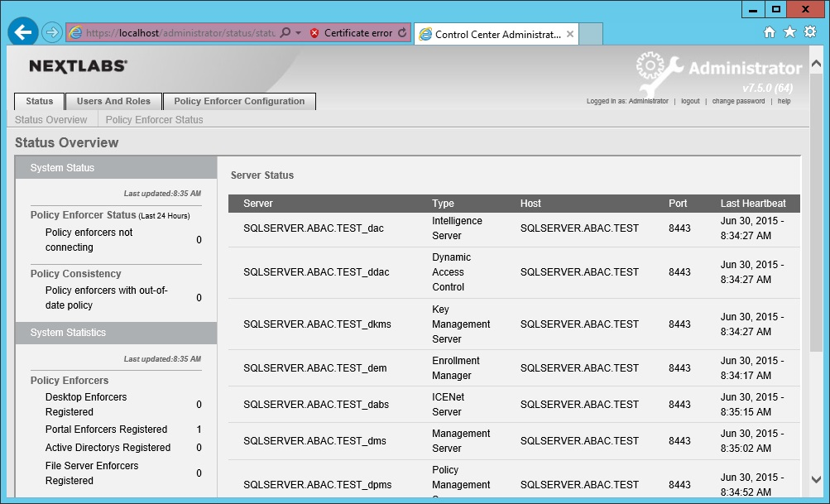The width and height of the screenshot is (830, 504).
Task: Select Status Overview sub-tab
Action: [x=50, y=120]
